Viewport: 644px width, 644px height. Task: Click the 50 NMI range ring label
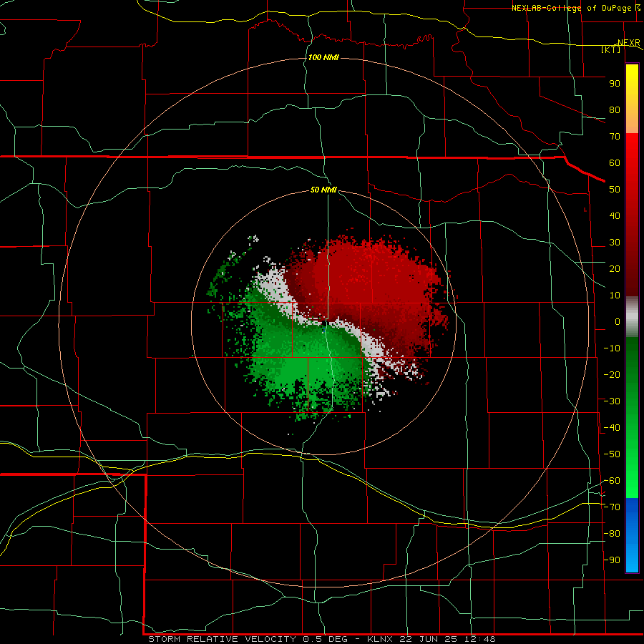[x=323, y=190]
